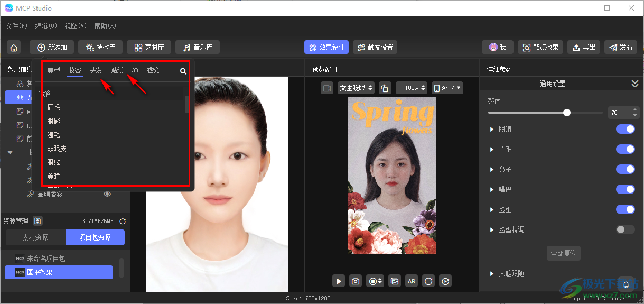Click the home icon in the toolbar
The height and width of the screenshot is (304, 644).
pyautogui.click(x=14, y=48)
